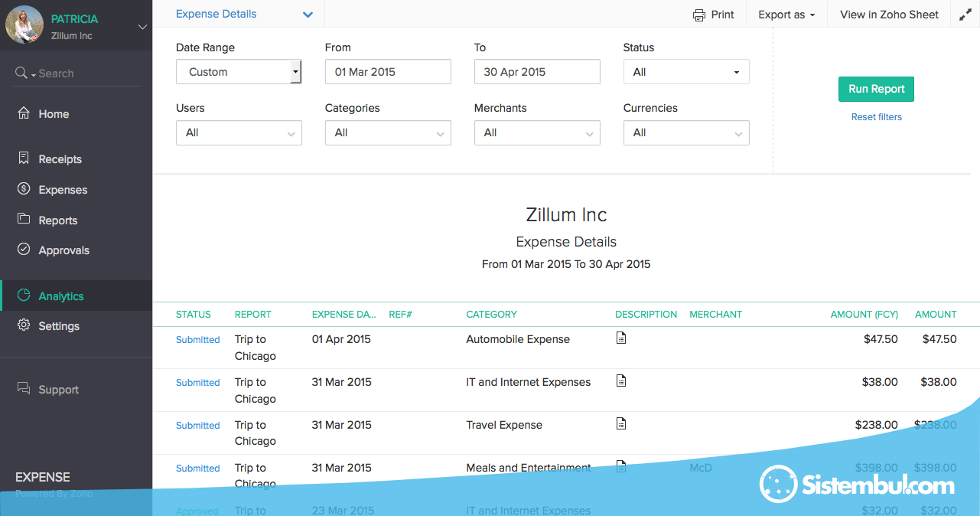The width and height of the screenshot is (980, 516).
Task: Open the Date Range Custom dropdown
Action: pos(239,72)
